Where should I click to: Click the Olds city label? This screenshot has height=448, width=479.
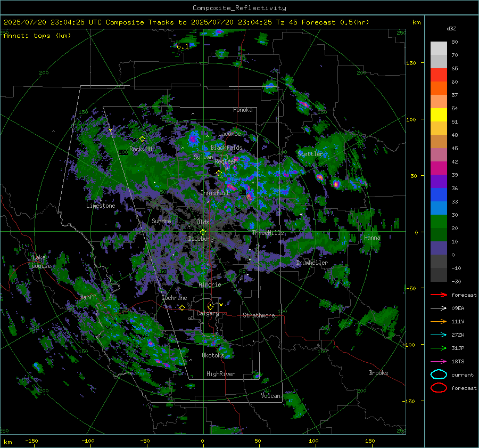(203, 222)
